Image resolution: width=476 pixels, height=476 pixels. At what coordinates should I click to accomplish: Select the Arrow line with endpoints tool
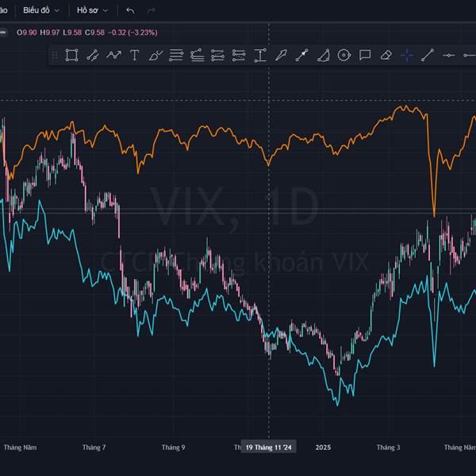click(x=301, y=56)
